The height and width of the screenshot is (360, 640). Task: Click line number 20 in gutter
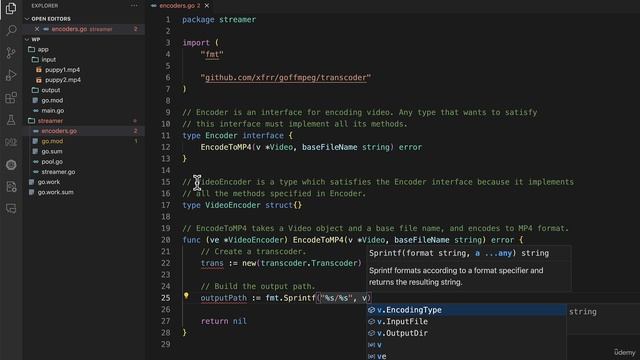(x=166, y=240)
